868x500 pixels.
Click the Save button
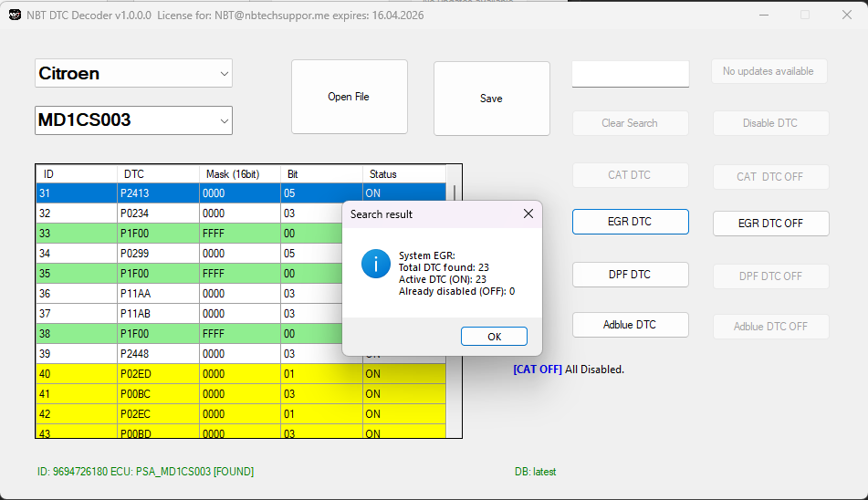[492, 99]
